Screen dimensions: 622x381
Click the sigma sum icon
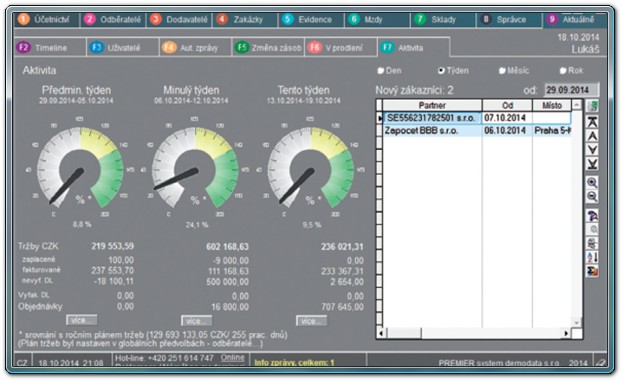tap(592, 271)
